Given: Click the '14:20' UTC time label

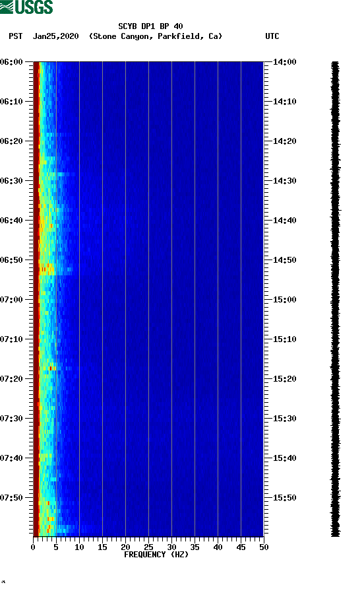Looking at the screenshot, I should (x=284, y=141).
